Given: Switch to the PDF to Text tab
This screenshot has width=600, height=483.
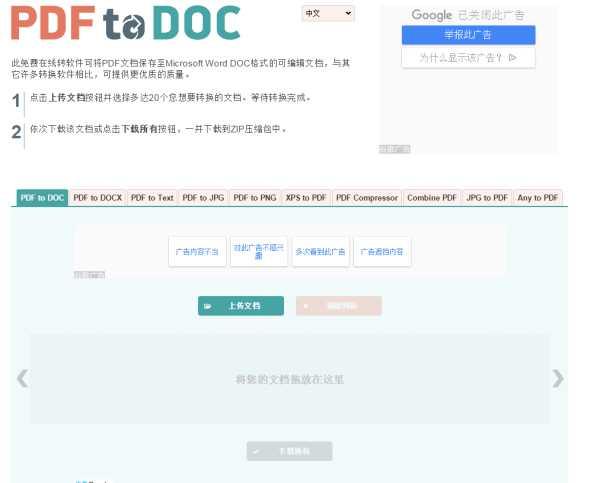Looking at the screenshot, I should [152, 198].
